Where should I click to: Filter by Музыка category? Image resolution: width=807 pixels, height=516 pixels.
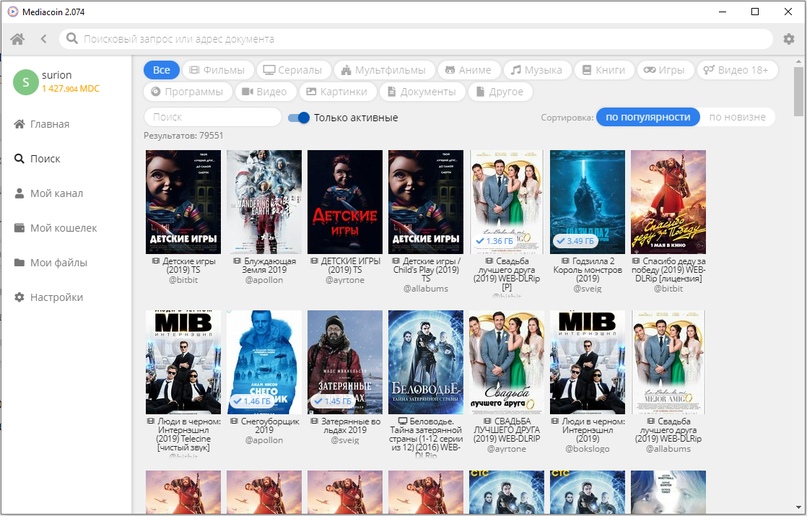pyautogui.click(x=536, y=70)
